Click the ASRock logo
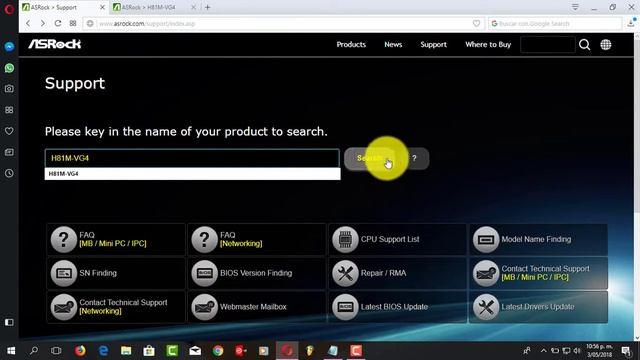The height and width of the screenshot is (360, 640). (x=55, y=44)
